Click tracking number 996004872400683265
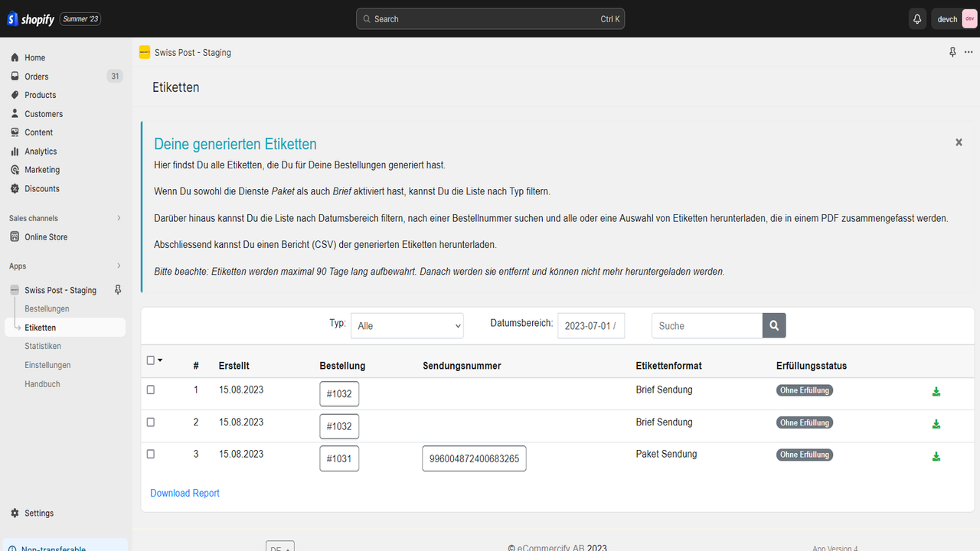 pyautogui.click(x=474, y=458)
